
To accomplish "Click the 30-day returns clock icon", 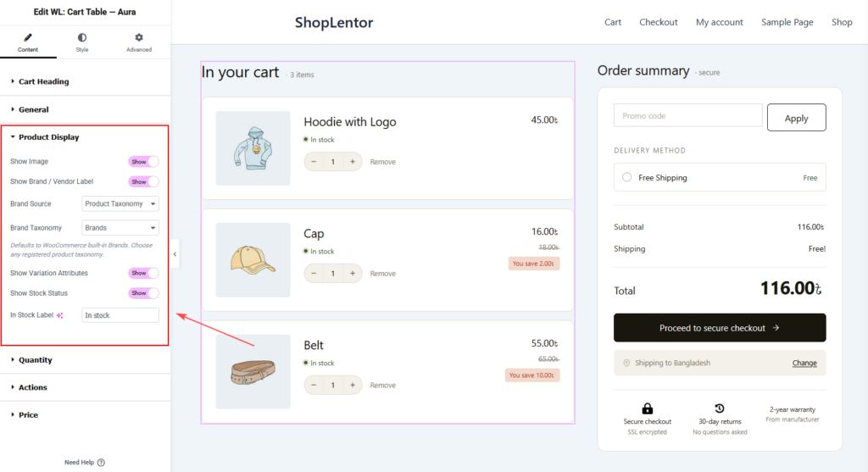I will click(720, 409).
